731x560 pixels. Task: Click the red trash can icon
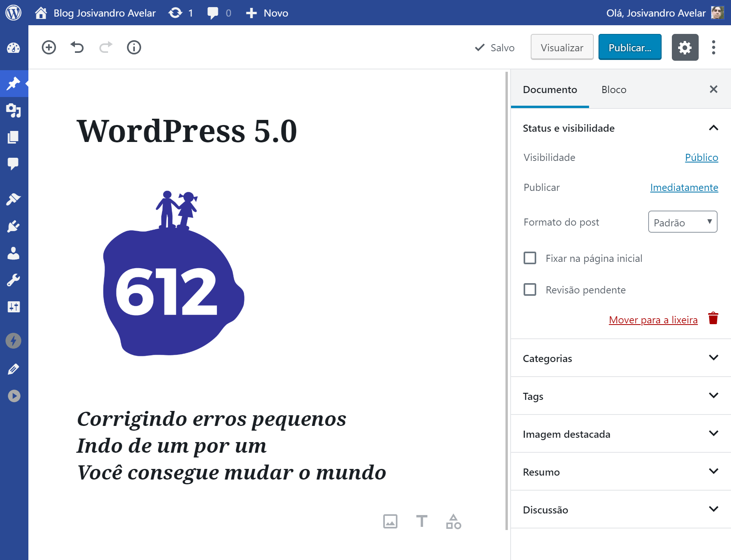[713, 318]
